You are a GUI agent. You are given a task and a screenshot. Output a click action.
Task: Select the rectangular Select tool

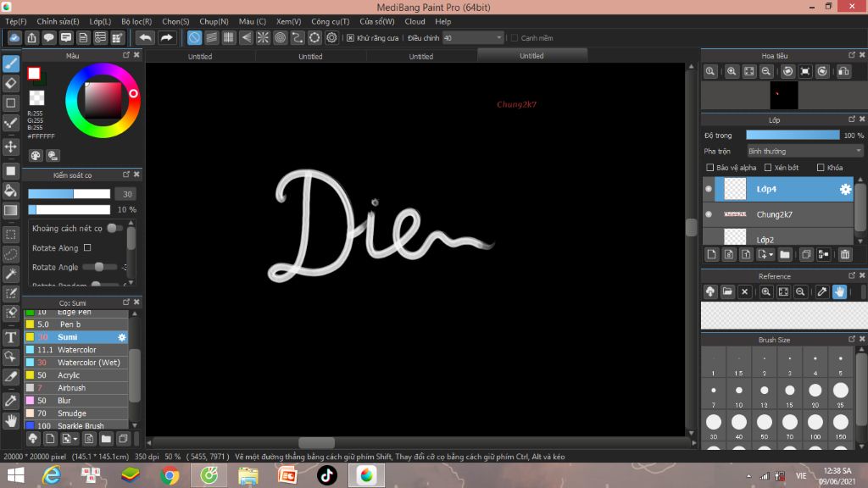pyautogui.click(x=11, y=235)
